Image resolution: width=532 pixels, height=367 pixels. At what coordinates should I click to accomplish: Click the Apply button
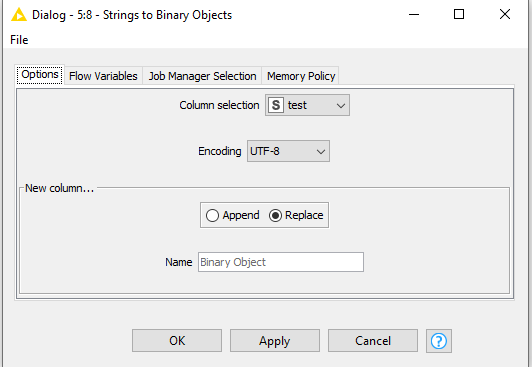(x=275, y=341)
